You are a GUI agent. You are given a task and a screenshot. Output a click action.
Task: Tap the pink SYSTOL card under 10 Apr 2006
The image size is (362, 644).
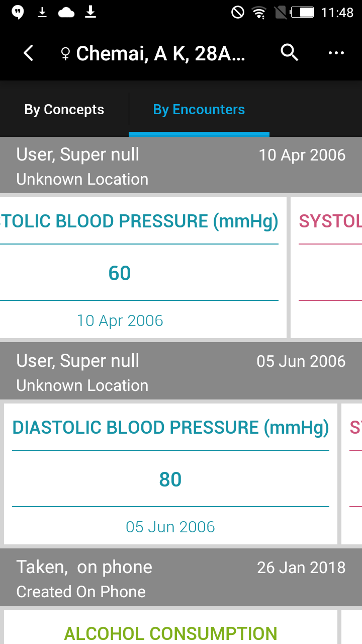point(326,268)
